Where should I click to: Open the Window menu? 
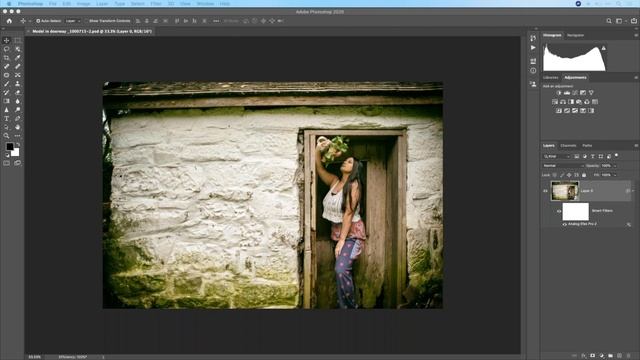(x=205, y=4)
